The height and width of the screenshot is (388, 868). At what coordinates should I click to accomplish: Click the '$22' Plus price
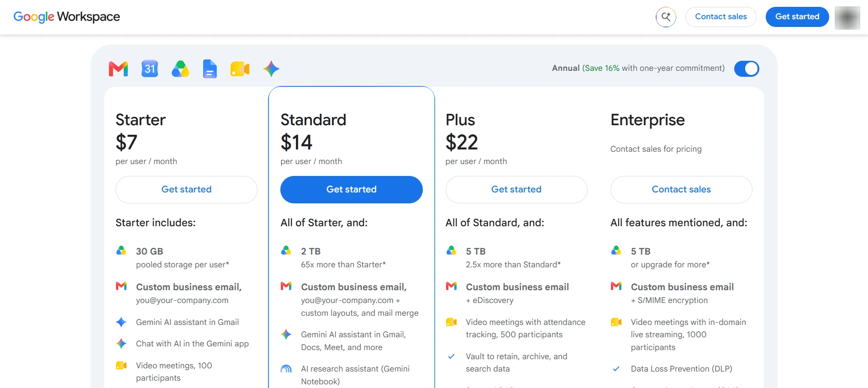[462, 142]
